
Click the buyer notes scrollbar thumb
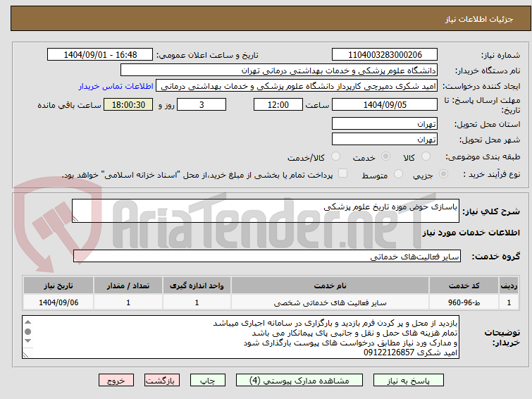[28, 331]
